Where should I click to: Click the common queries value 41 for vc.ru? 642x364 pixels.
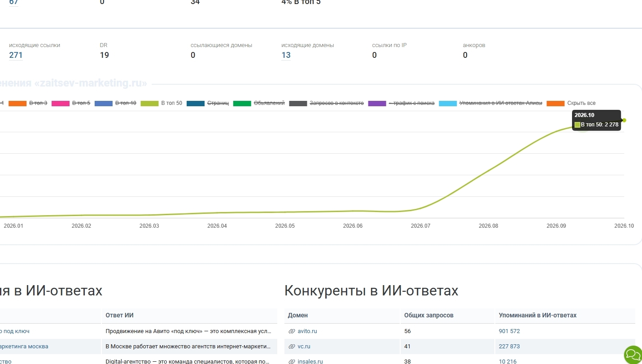click(407, 347)
